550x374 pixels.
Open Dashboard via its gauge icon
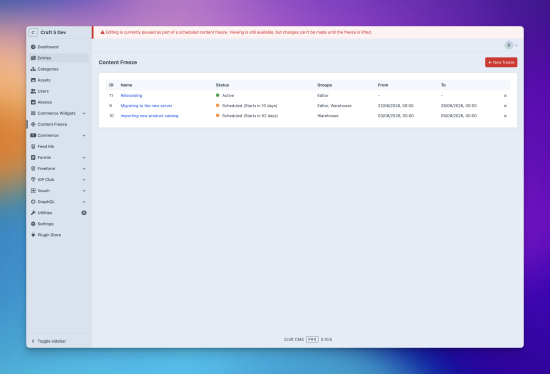[x=33, y=47]
